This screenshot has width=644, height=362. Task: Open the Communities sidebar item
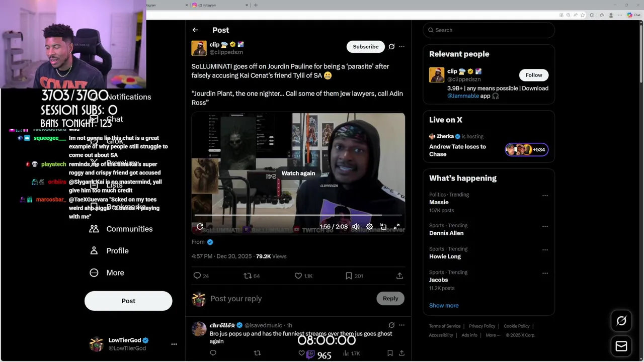tap(121, 229)
